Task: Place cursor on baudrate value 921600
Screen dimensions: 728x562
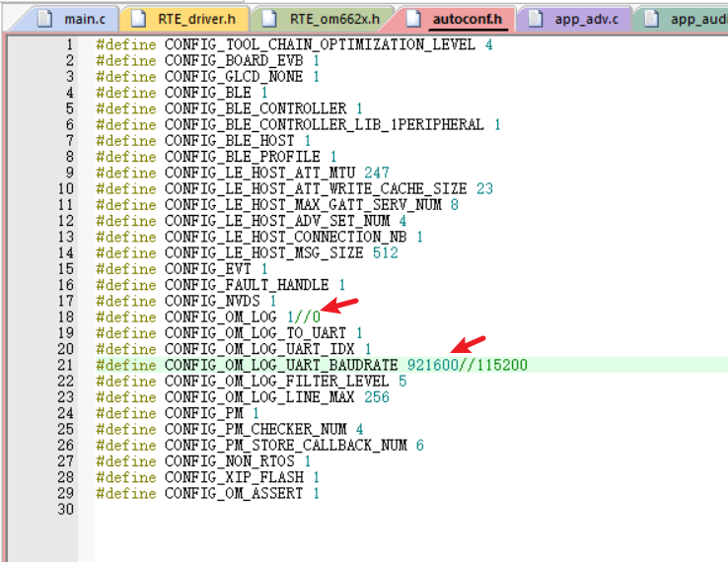Action: [x=430, y=365]
